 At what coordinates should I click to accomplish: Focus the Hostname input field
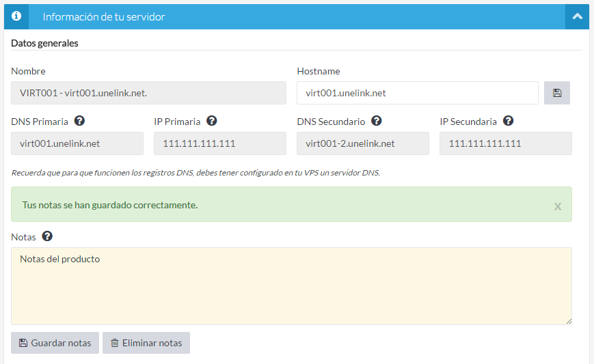[x=417, y=93]
